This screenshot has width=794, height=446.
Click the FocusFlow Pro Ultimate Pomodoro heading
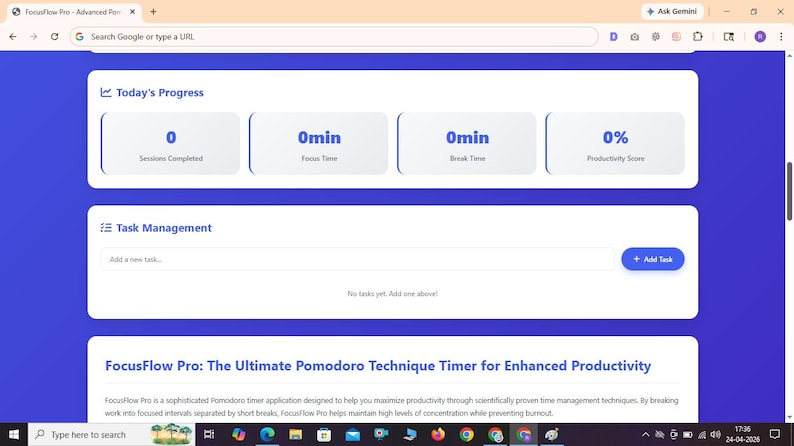378,366
